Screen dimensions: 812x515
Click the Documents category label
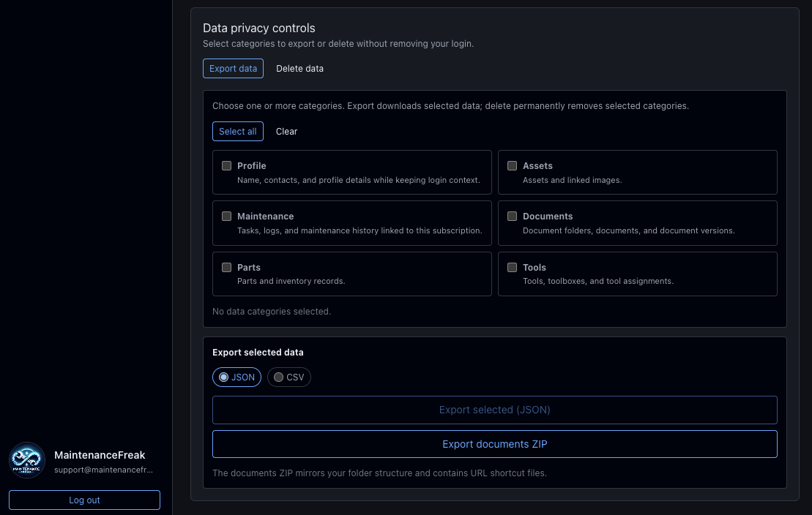click(548, 217)
